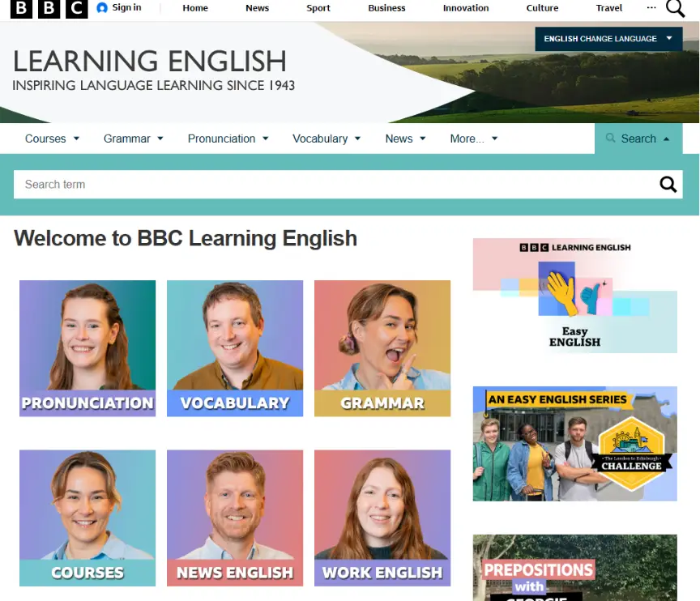Open the Grammar menu in the navigation bar
700x601 pixels.
click(133, 138)
